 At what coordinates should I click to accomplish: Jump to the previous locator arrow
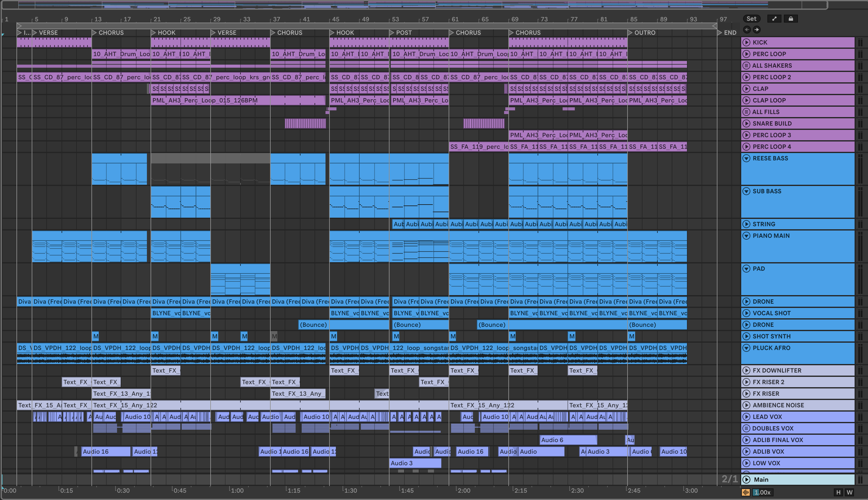point(747,30)
